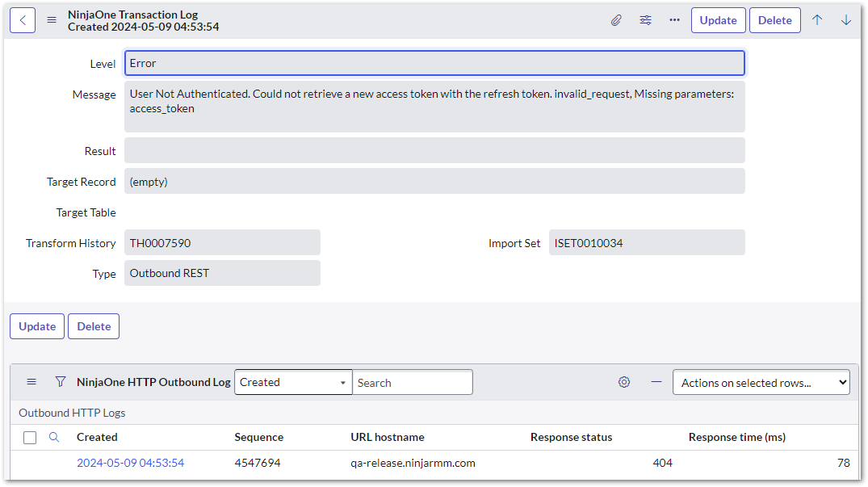The width and height of the screenshot is (868, 487).
Task: Go to next record with the down arrow
Action: 845,19
